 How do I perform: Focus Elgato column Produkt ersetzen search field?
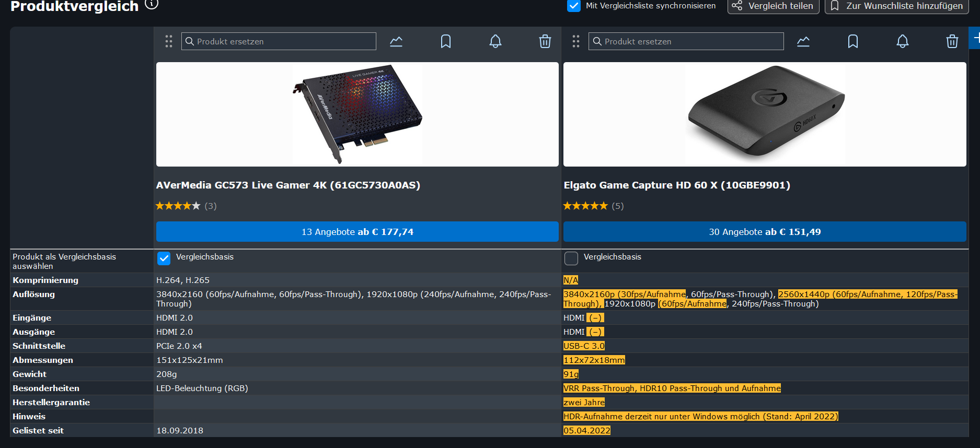(x=686, y=41)
